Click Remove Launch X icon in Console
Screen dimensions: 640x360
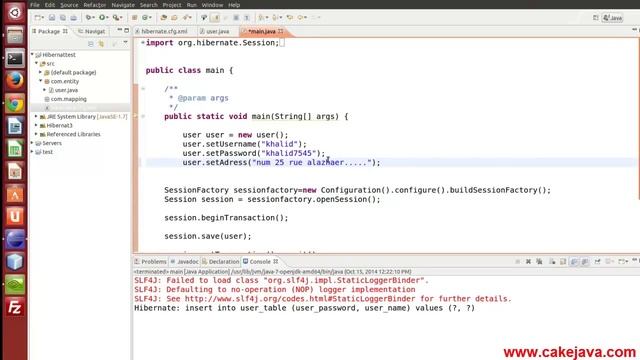pyautogui.click(x=528, y=261)
